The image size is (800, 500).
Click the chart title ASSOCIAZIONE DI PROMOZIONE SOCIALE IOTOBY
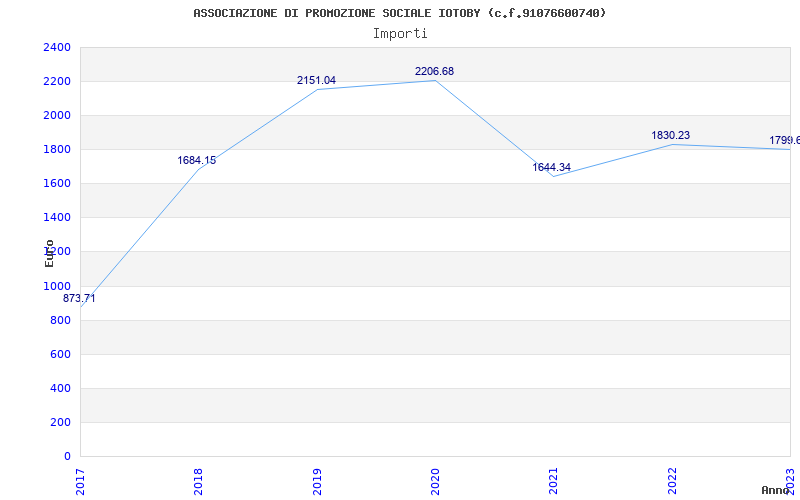coord(399,13)
